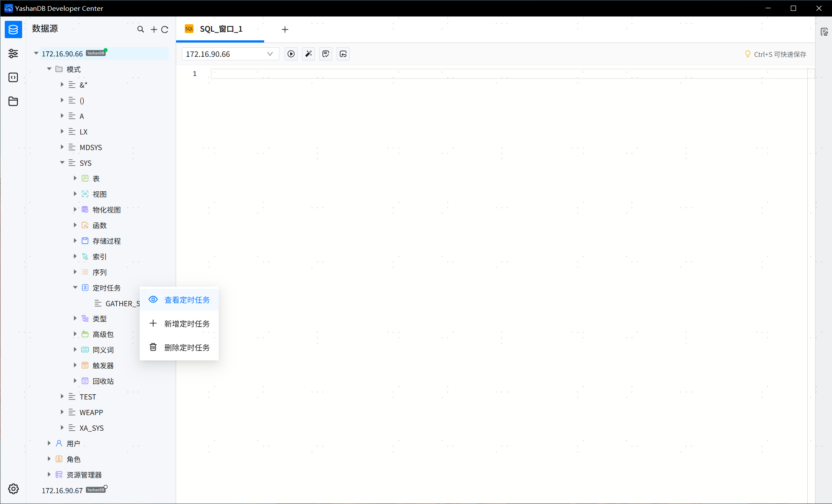The width and height of the screenshot is (832, 504).
Task: Expand the MDSYS schema
Action: (62, 147)
